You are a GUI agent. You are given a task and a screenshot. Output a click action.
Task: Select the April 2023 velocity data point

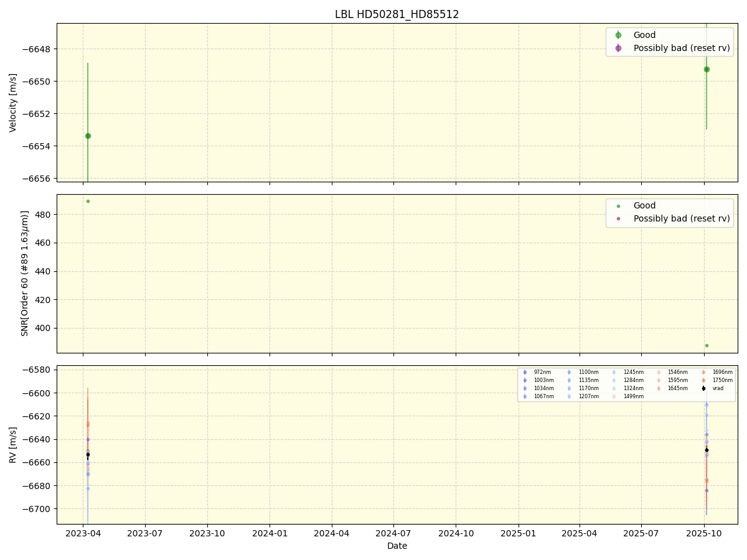pyautogui.click(x=88, y=136)
